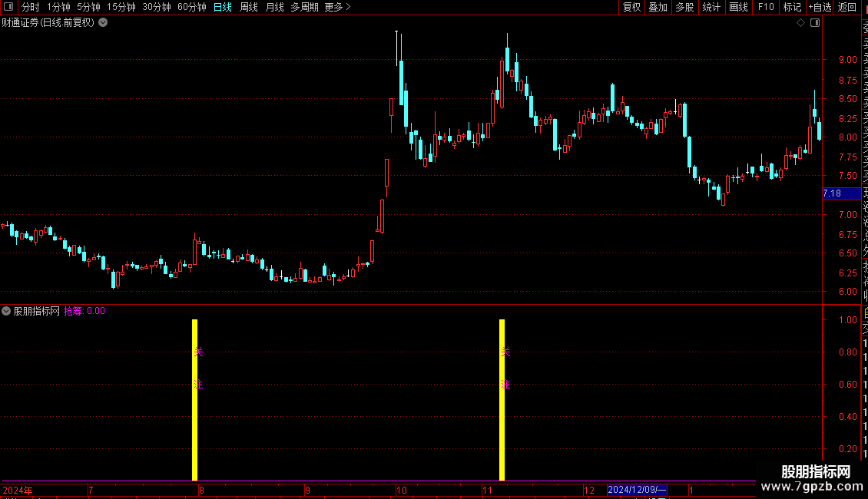Click the 统计 statistics button
868x499 pixels.
(x=711, y=7)
